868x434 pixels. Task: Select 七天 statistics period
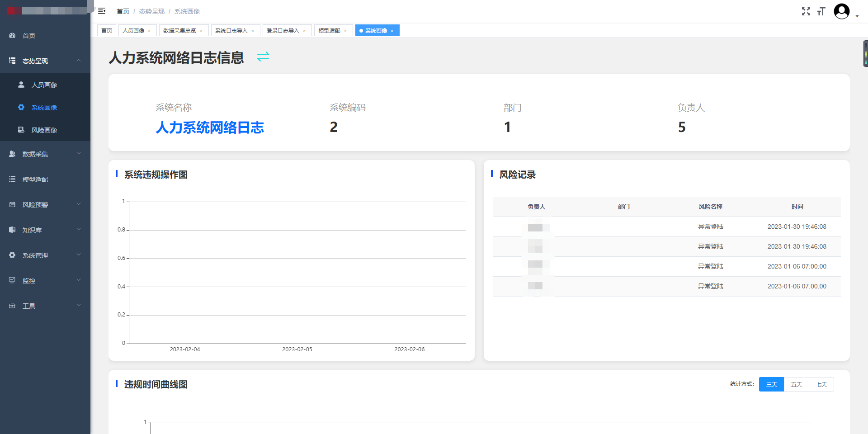[x=821, y=384]
